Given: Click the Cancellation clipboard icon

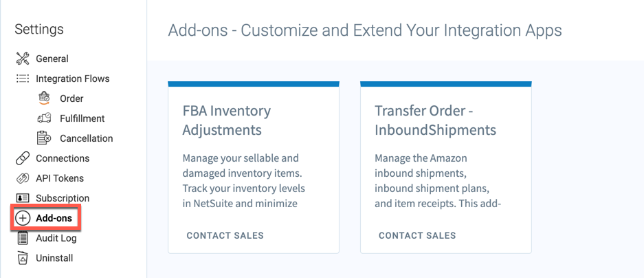Looking at the screenshot, I should click(44, 138).
